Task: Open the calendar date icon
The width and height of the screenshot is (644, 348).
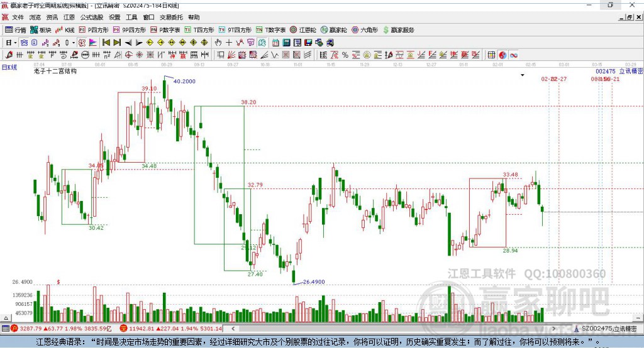Action: [x=275, y=43]
